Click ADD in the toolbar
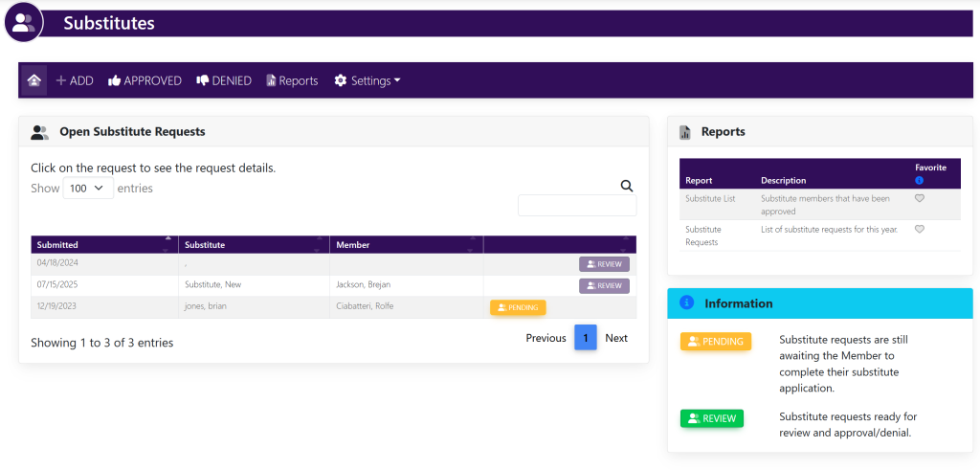The image size is (980, 470). click(x=75, y=80)
